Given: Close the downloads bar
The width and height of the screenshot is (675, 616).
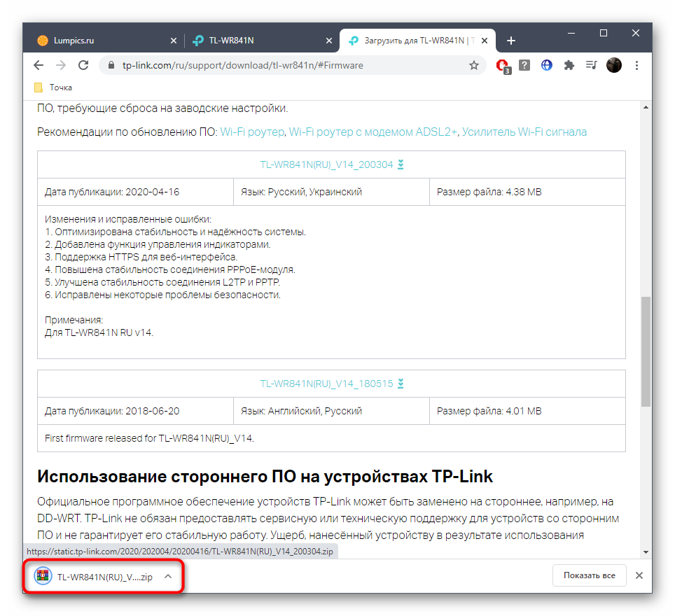Looking at the screenshot, I should tap(639, 575).
